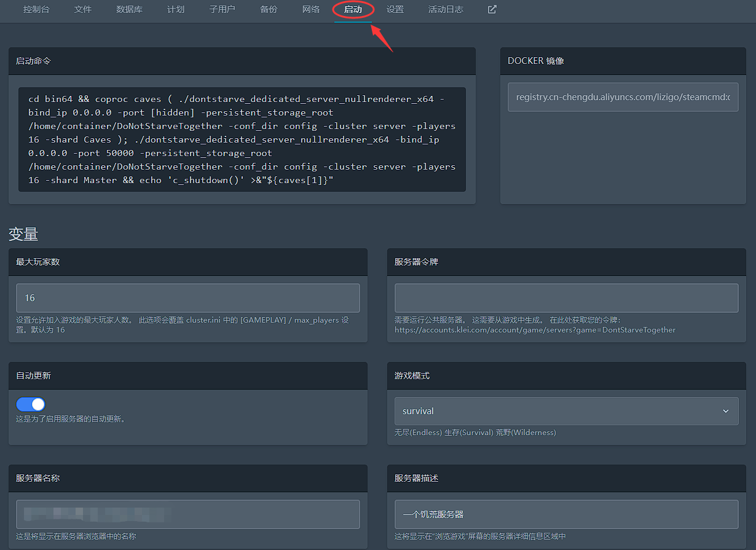Select the 计划 tab
This screenshot has width=756, height=550.
click(176, 10)
